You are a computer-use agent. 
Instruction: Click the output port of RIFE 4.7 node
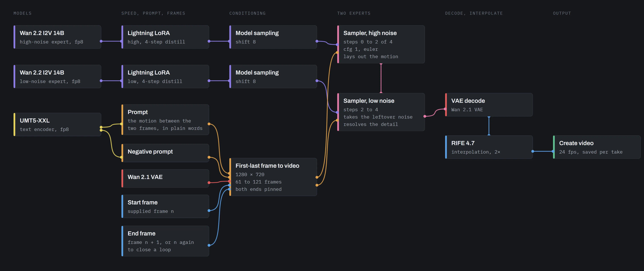pyautogui.click(x=532, y=151)
